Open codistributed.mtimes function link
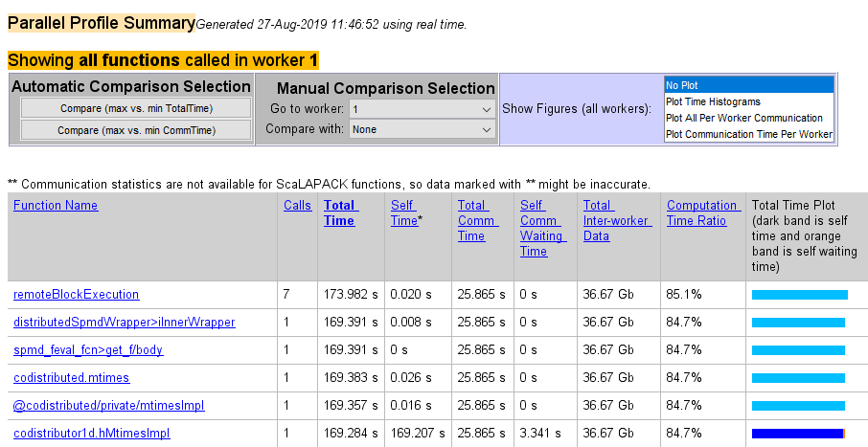Viewport: 868px width, 447px height. [x=72, y=378]
